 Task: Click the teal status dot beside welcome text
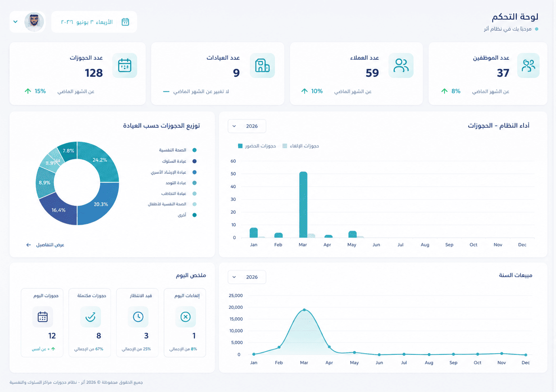tap(537, 29)
